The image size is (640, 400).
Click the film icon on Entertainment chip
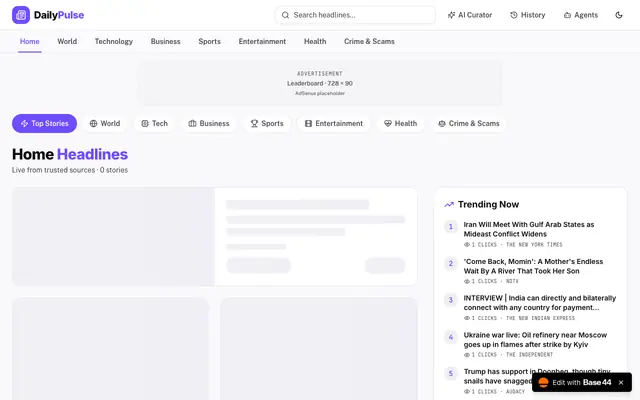(x=309, y=124)
